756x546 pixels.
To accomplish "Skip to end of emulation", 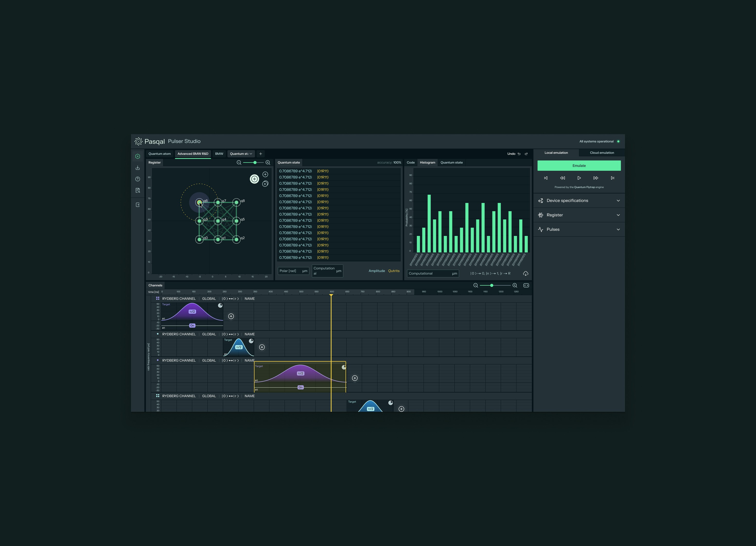I will point(612,178).
